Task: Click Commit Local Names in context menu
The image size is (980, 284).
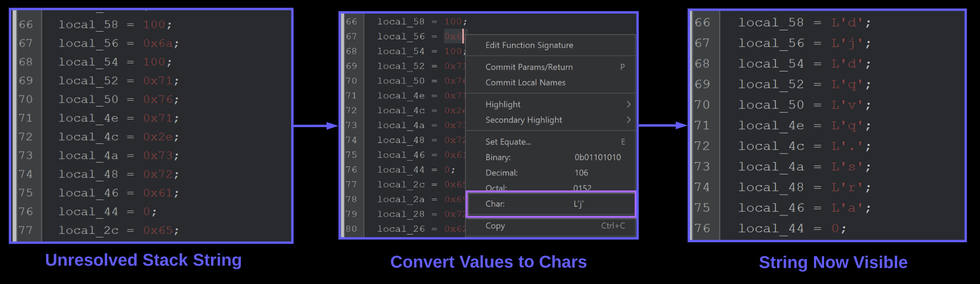Action: [550, 83]
